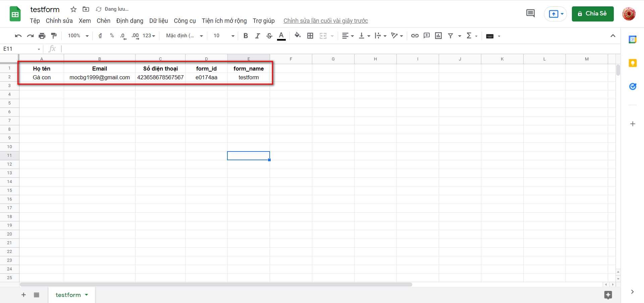Click the Undo icon

18,36
